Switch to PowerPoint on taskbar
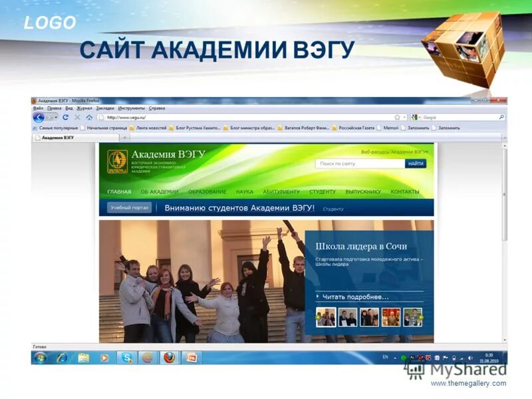This screenshot has height=399, width=532. point(192,358)
